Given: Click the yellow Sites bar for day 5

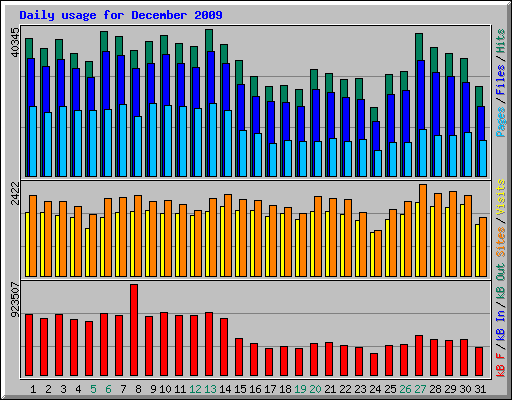Looking at the screenshot, I should tap(87, 252).
